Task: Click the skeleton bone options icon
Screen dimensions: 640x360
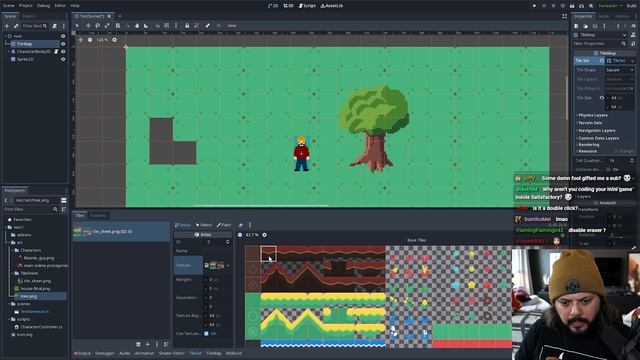Action: coord(207,26)
